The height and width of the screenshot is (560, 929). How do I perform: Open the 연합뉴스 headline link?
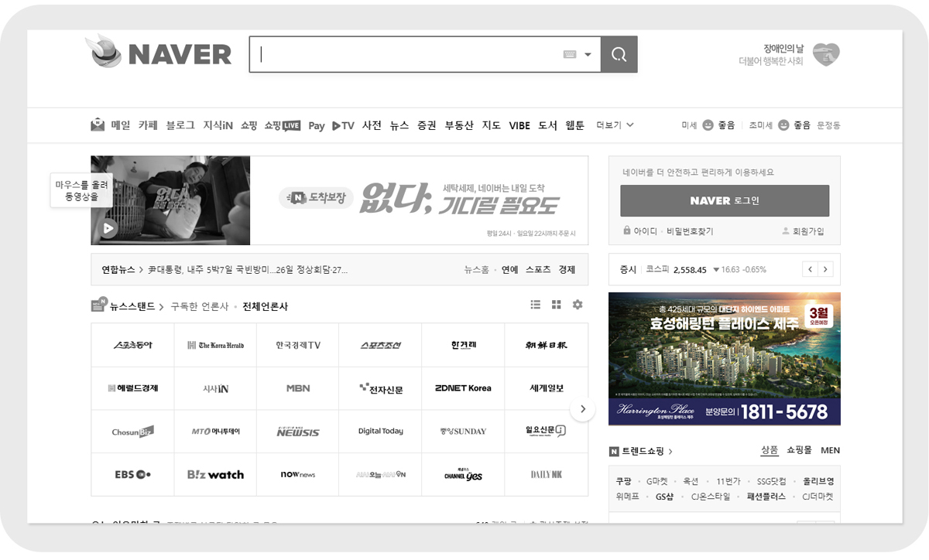(248, 270)
